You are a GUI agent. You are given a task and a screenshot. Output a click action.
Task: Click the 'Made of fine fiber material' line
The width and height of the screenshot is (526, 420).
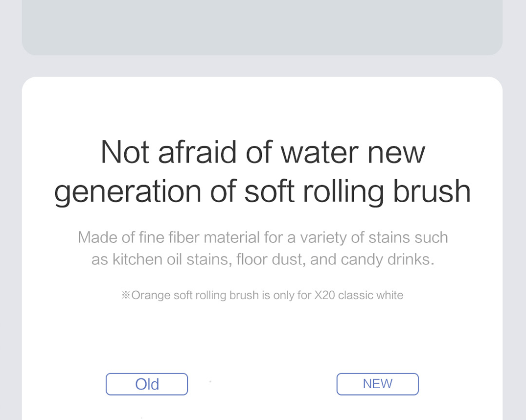point(263,237)
